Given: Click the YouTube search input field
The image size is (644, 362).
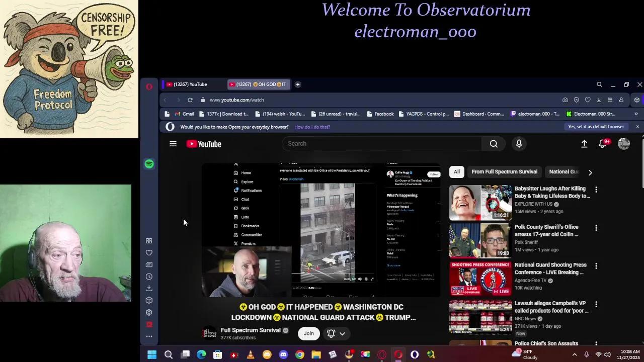Looking at the screenshot, I should tap(381, 144).
